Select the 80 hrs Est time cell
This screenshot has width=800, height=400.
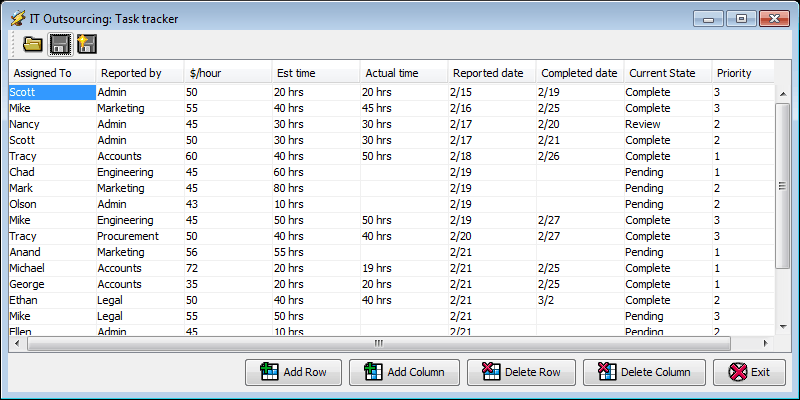click(x=316, y=188)
